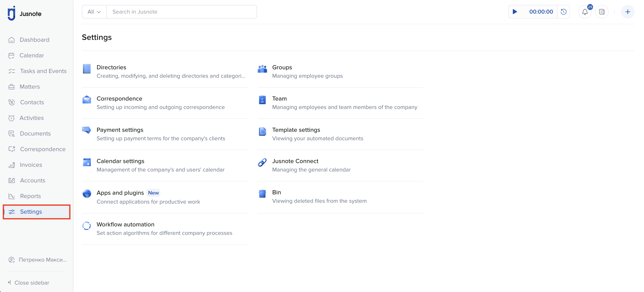Select the Settings sidebar item
644x292 pixels.
(x=37, y=212)
